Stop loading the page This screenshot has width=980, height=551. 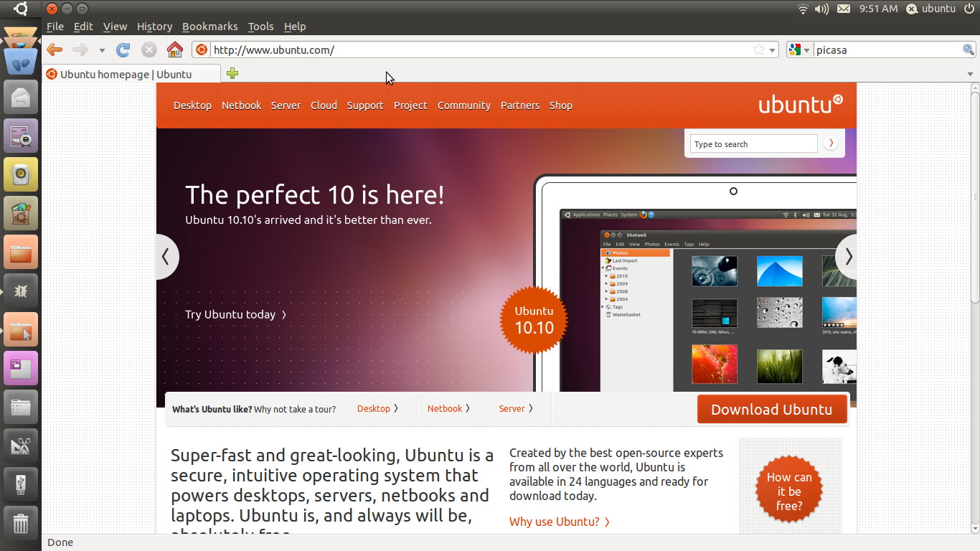pyautogui.click(x=149, y=50)
